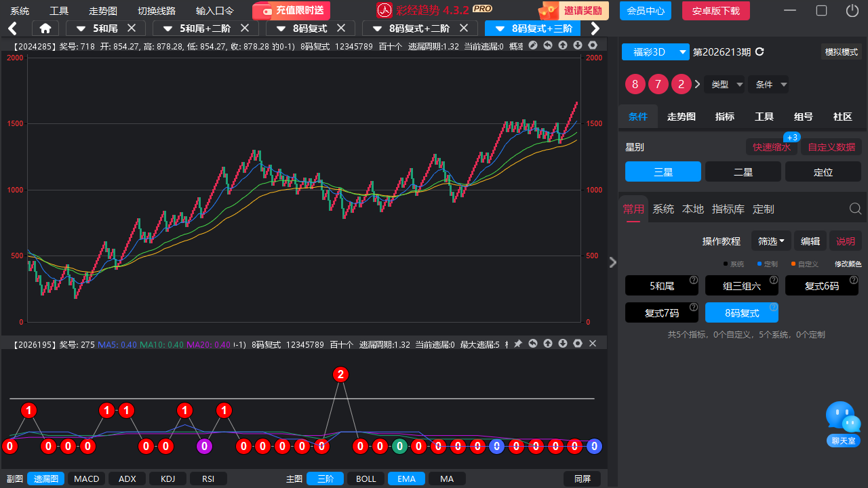
Task: Open the 筛选 filter dropdown
Action: (771, 241)
